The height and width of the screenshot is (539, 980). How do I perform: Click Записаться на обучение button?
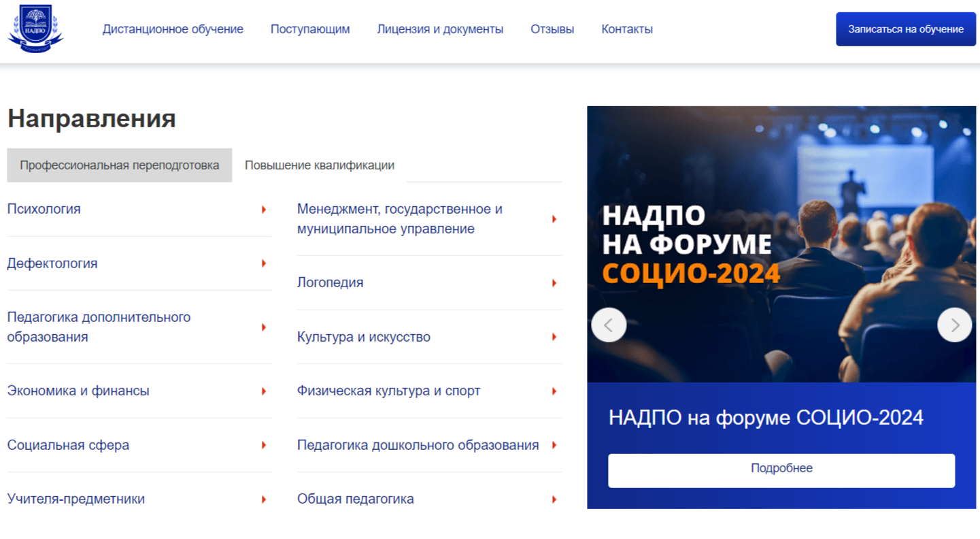(x=906, y=29)
